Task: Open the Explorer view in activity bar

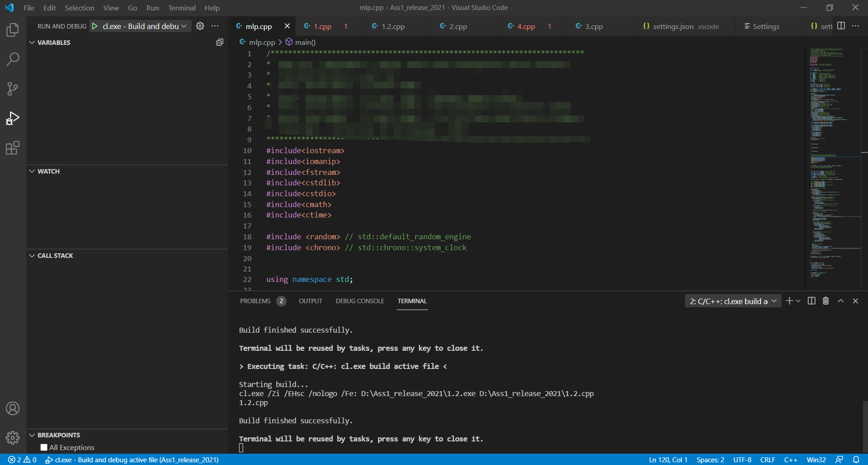Action: pyautogui.click(x=13, y=30)
